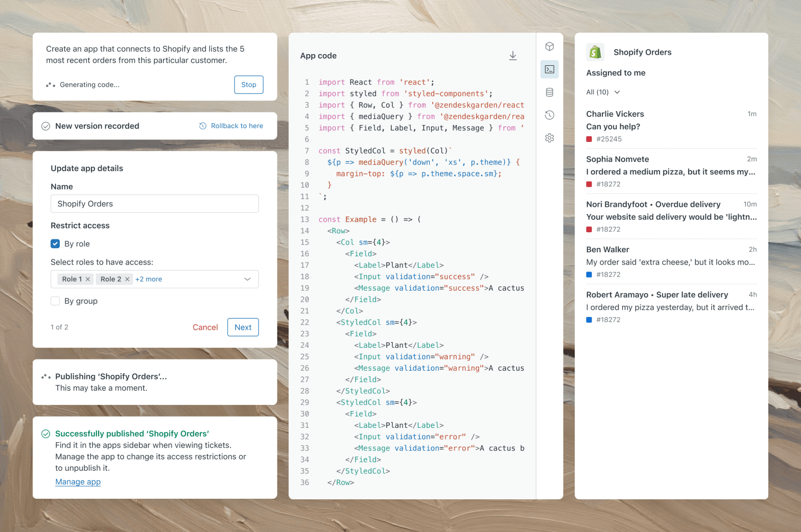The image size is (801, 532).
Task: Click blue status square on Ben Walker ticket
Action: [x=589, y=275]
